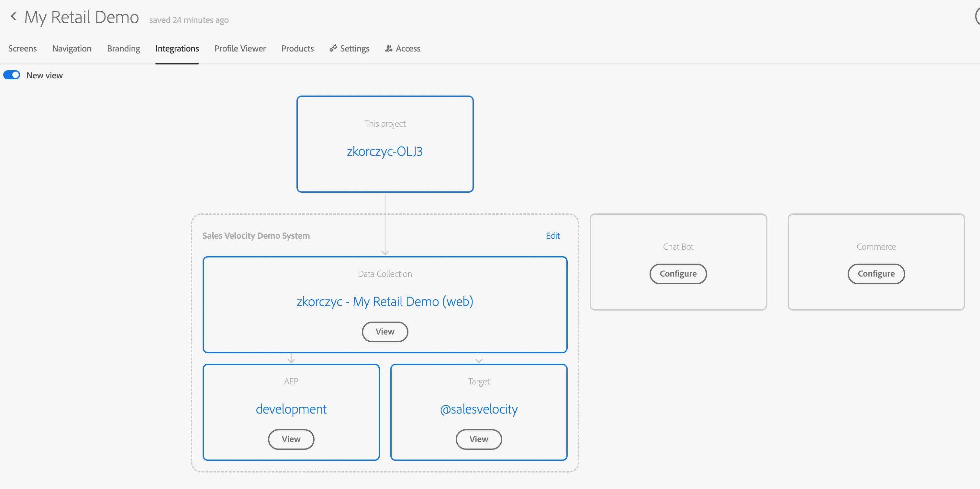Open the Screens tab
Image resolution: width=980 pixels, height=489 pixels.
(x=22, y=48)
